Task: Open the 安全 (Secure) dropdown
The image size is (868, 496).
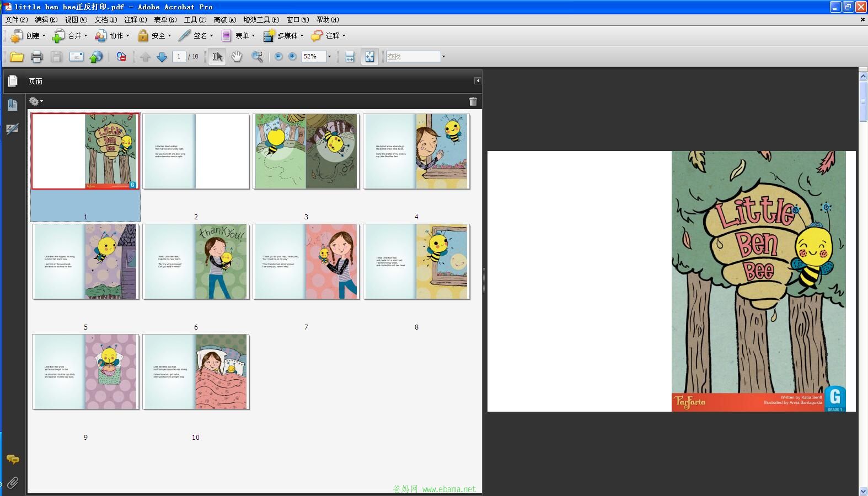Action: [154, 36]
